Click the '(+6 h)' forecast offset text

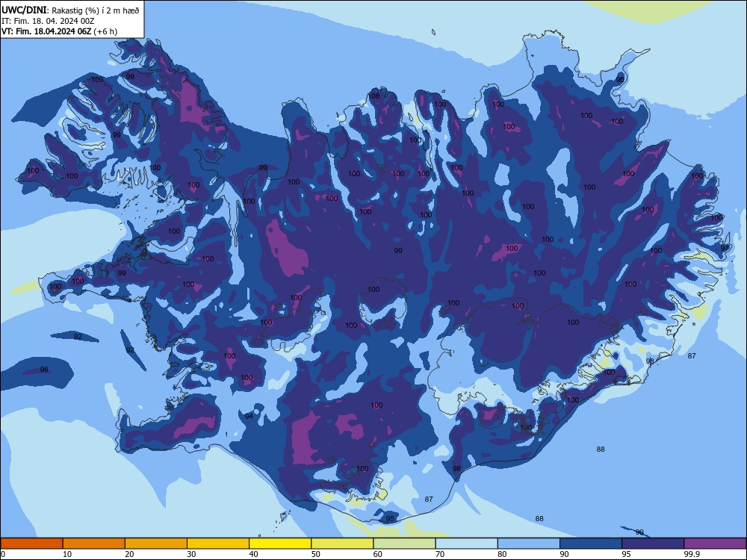point(105,31)
